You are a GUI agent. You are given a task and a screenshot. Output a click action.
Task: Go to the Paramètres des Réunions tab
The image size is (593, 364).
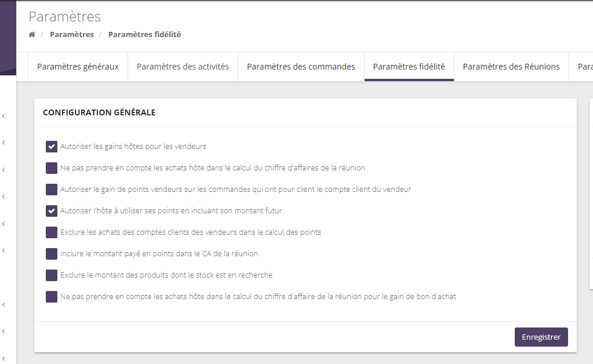coord(511,67)
